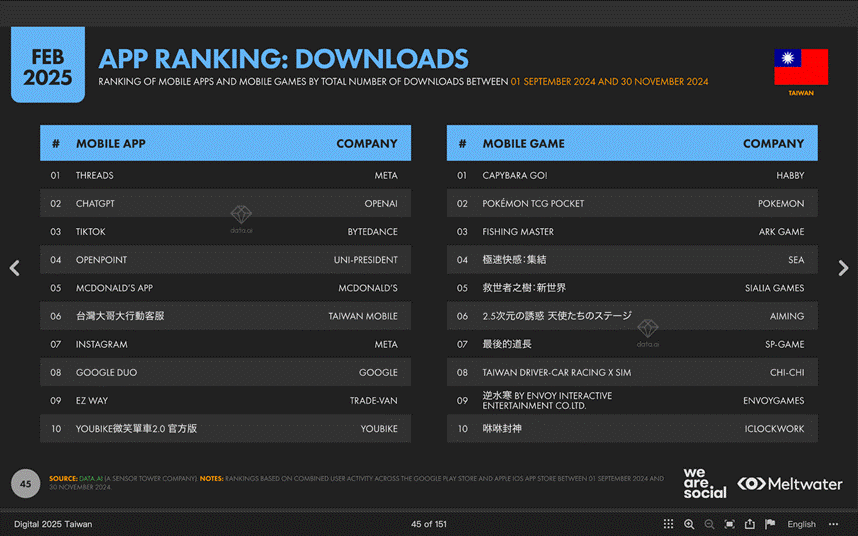
Task: Go to the previous slide arrow
Action: [15, 268]
